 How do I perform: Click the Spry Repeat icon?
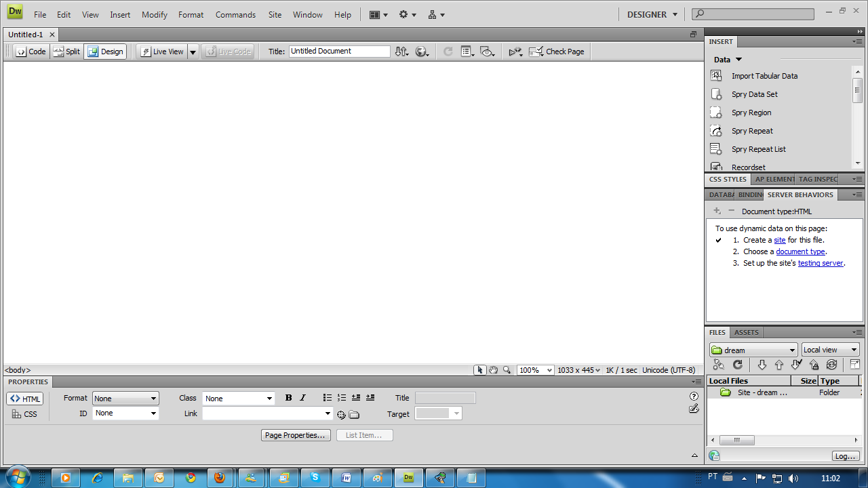coord(716,131)
